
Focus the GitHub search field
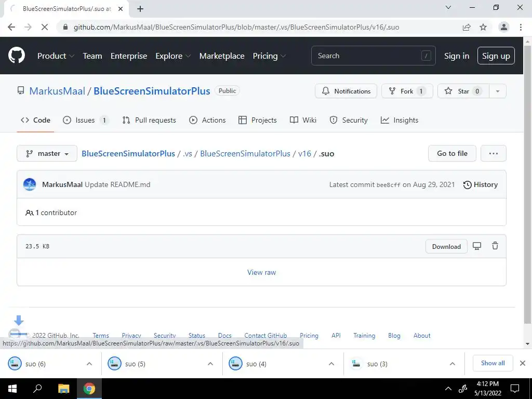tap(373, 56)
